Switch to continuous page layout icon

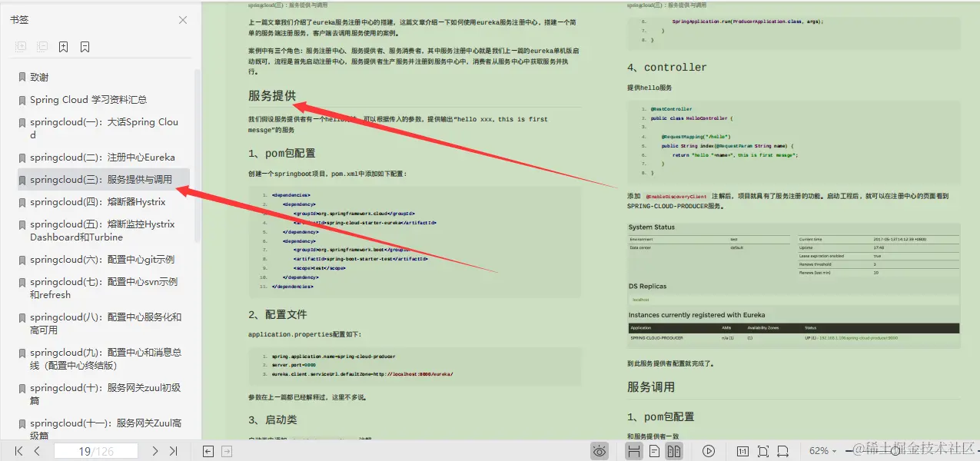[x=634, y=451]
